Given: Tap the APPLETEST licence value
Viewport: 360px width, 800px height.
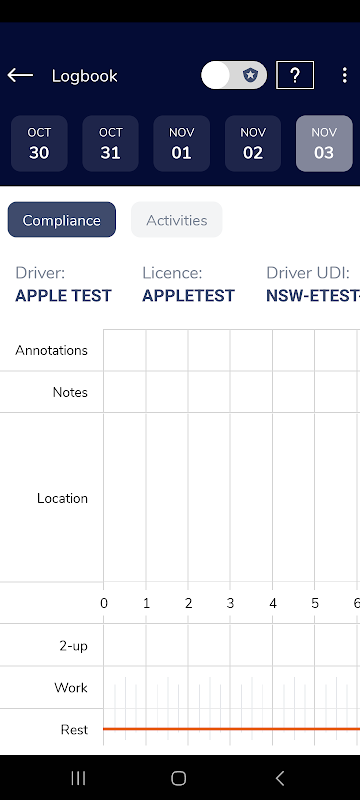Looking at the screenshot, I should [189, 295].
